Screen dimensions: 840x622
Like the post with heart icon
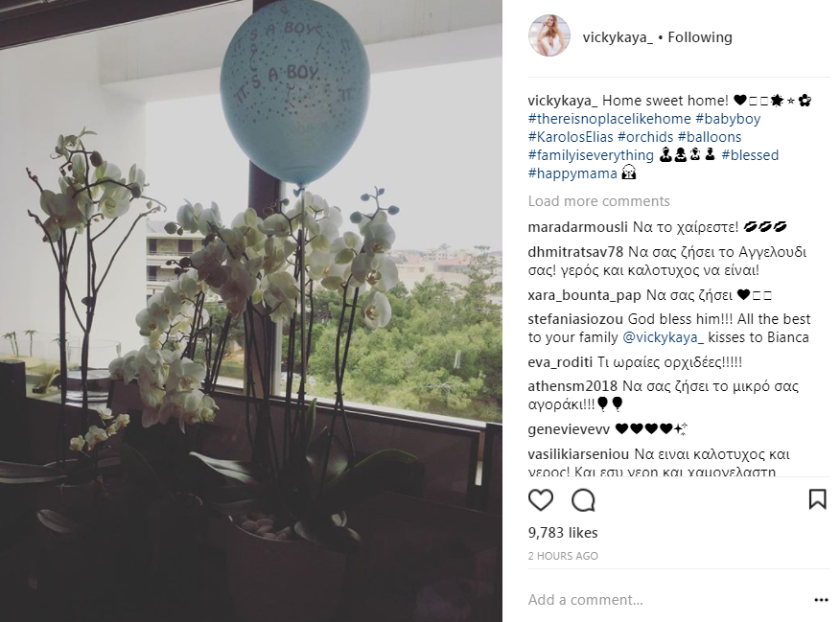(541, 500)
